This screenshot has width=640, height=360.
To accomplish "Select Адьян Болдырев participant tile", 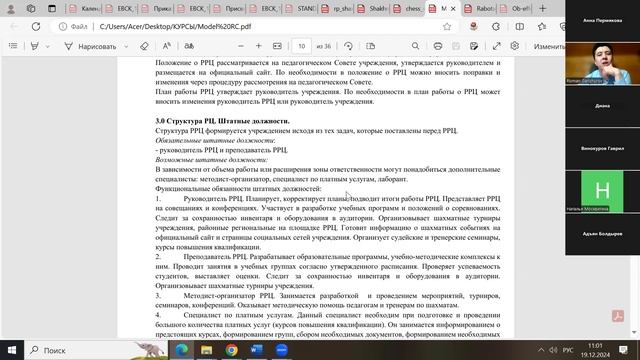I will [x=602, y=234].
